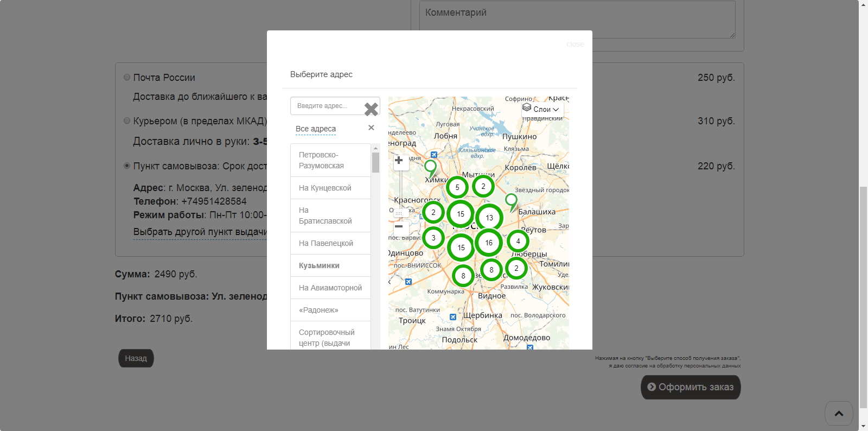
Task: Open the cluster marked 2 near Мытищи
Action: tap(483, 186)
